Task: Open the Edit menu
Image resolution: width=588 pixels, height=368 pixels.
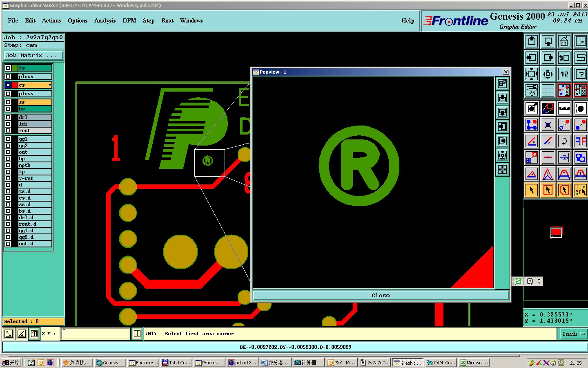Action: (x=30, y=20)
